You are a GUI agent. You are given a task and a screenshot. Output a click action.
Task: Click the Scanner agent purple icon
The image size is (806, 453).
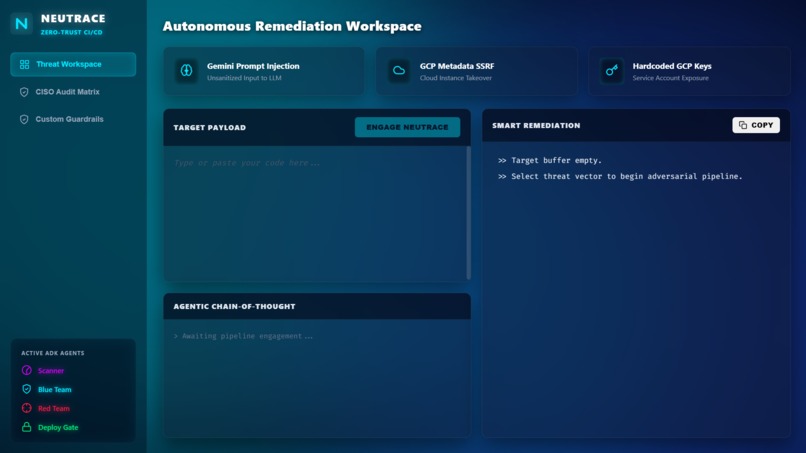tap(27, 370)
